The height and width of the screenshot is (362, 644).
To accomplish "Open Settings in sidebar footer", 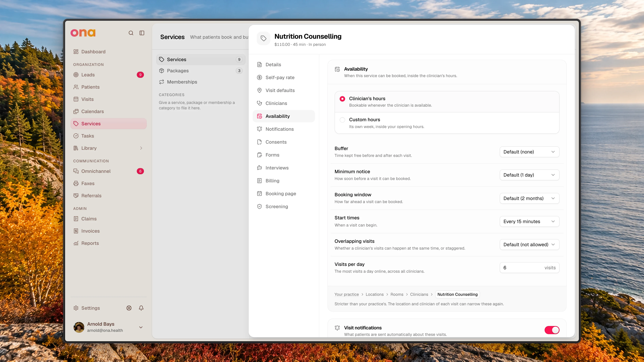I will [x=87, y=308].
